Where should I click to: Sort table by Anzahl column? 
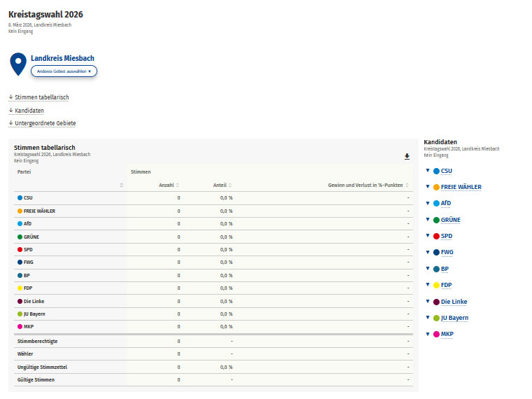click(177, 185)
